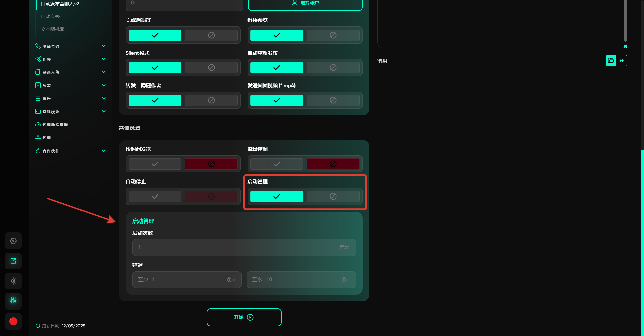
Task: Open the settings gear icon in the sidebar
Action: [x=13, y=241]
